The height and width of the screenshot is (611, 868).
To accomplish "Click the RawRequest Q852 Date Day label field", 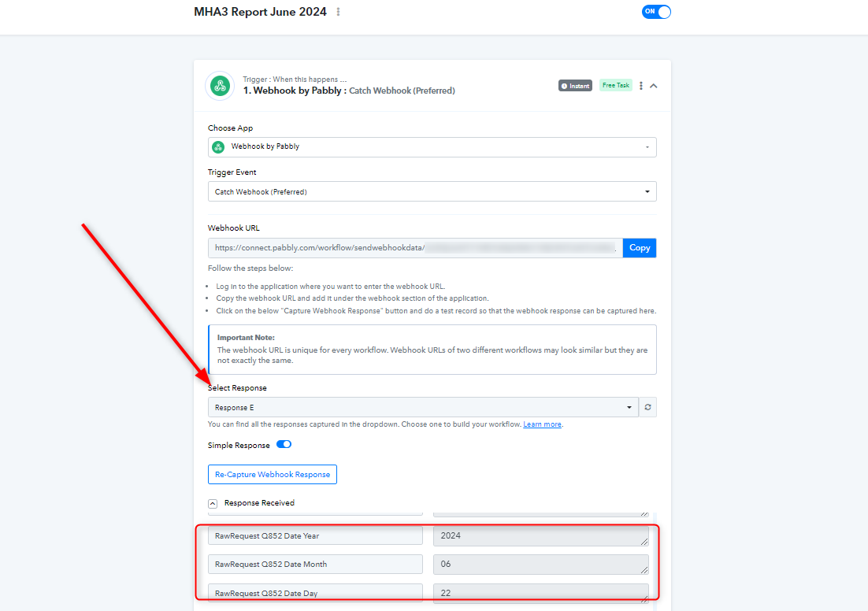I will pos(315,593).
